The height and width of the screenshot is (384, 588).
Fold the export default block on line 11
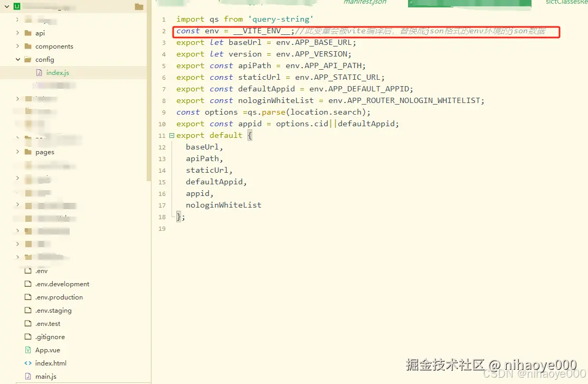(172, 135)
